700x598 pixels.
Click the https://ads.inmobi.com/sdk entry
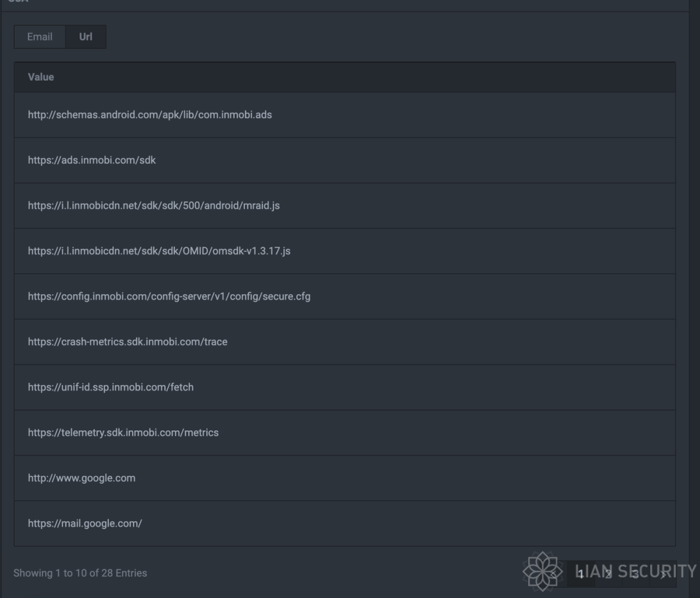(x=345, y=160)
